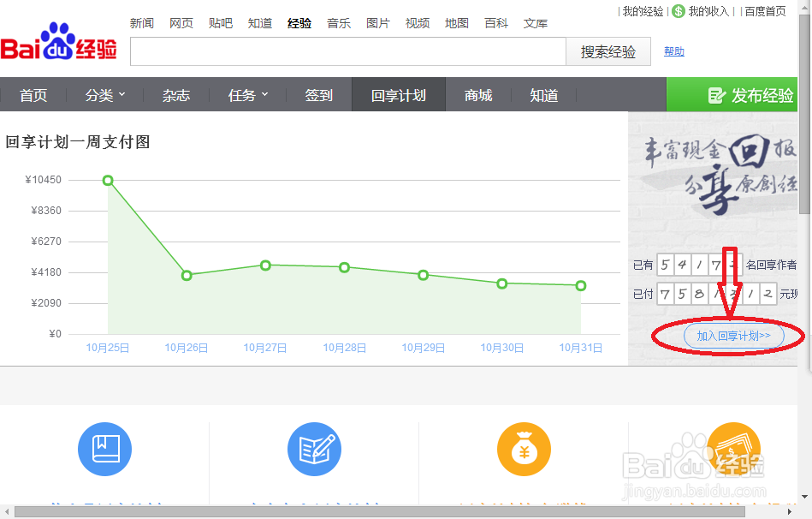The height and width of the screenshot is (519, 812).
Task: Click the 回享计划一周支付图 heading
Action: (78, 141)
